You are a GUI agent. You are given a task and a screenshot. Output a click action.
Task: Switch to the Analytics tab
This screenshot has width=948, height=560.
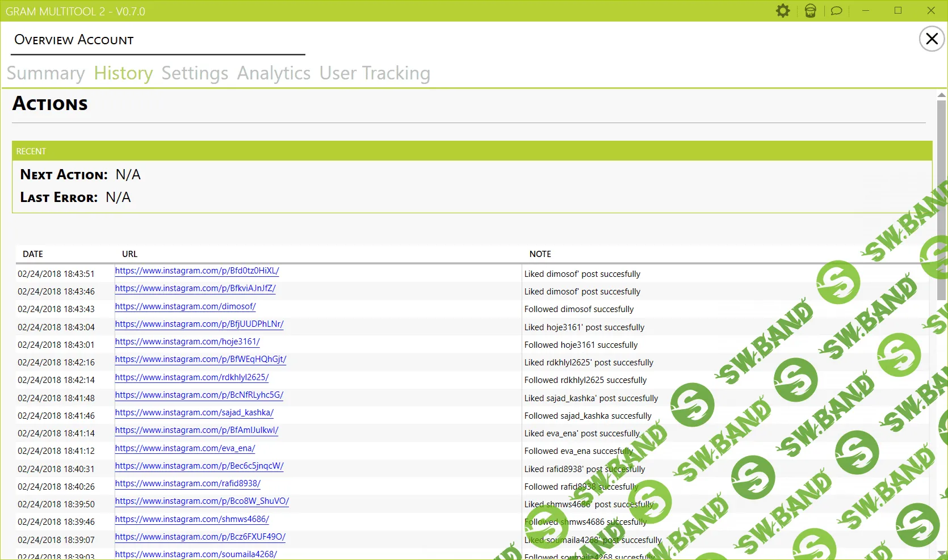(x=274, y=73)
